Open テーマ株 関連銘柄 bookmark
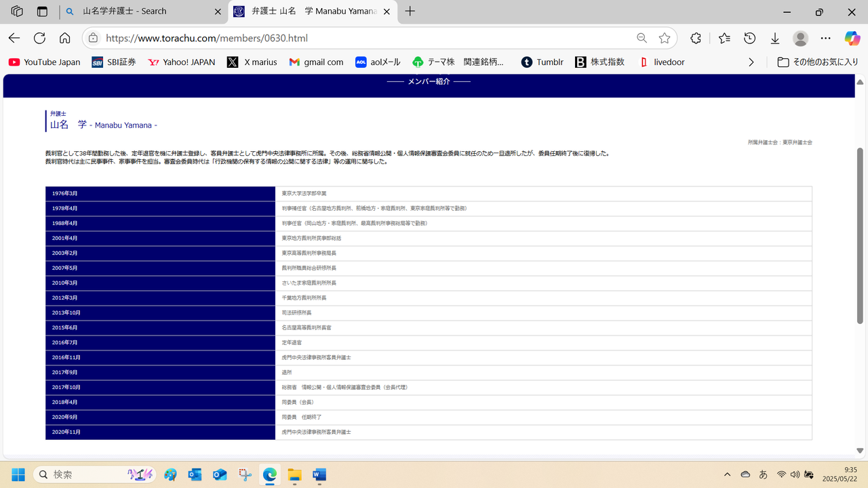 [458, 62]
